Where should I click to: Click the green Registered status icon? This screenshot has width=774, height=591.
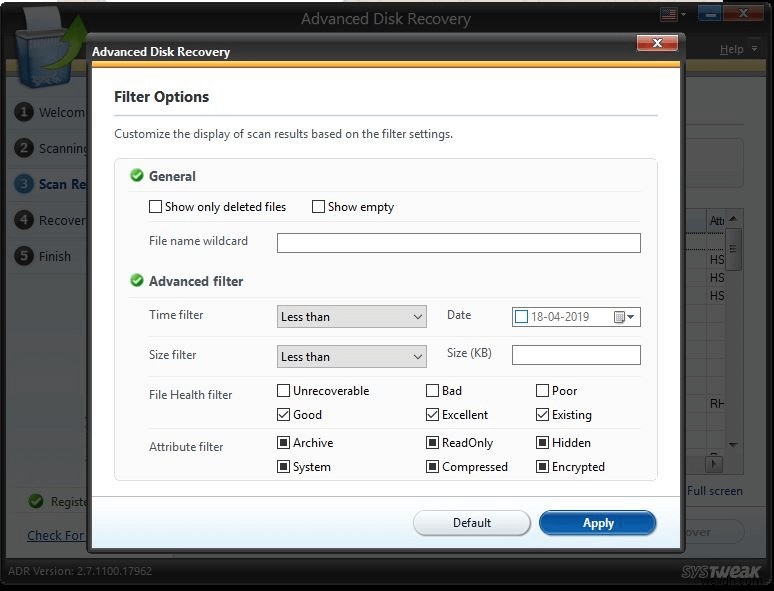36,501
